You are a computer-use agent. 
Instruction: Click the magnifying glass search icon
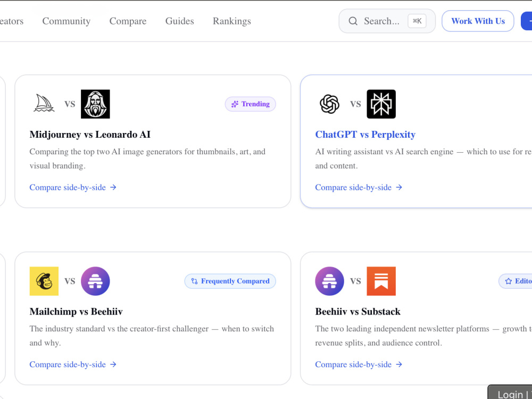(x=353, y=21)
